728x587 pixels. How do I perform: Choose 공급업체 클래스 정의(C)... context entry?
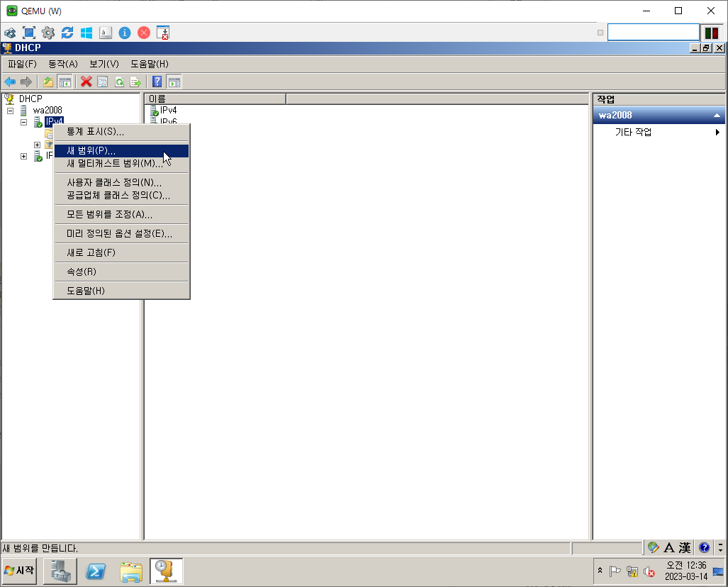click(122, 196)
